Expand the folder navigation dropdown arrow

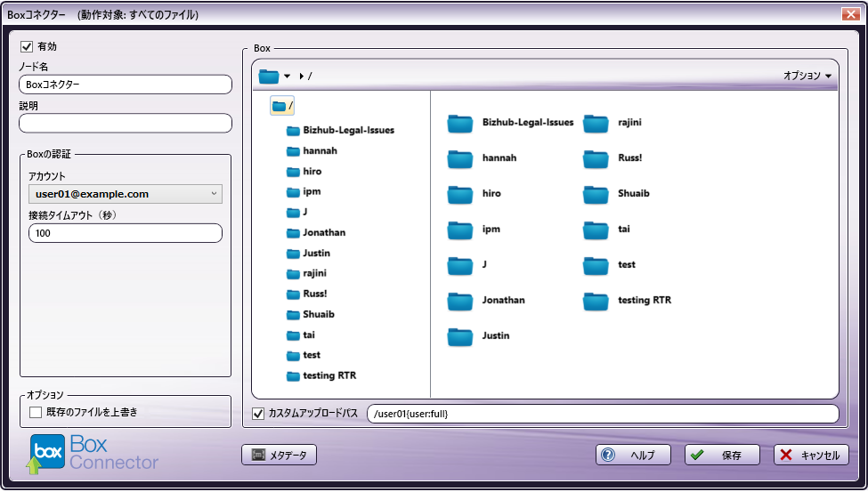[x=287, y=77]
